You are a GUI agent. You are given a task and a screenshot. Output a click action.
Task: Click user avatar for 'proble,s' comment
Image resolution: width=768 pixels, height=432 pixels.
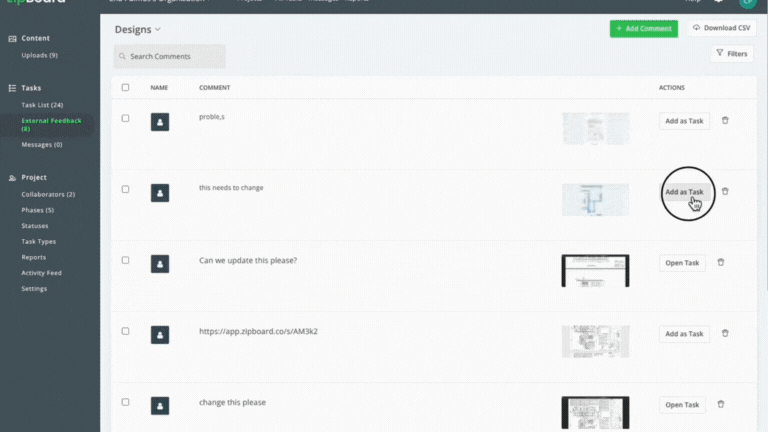pos(160,122)
